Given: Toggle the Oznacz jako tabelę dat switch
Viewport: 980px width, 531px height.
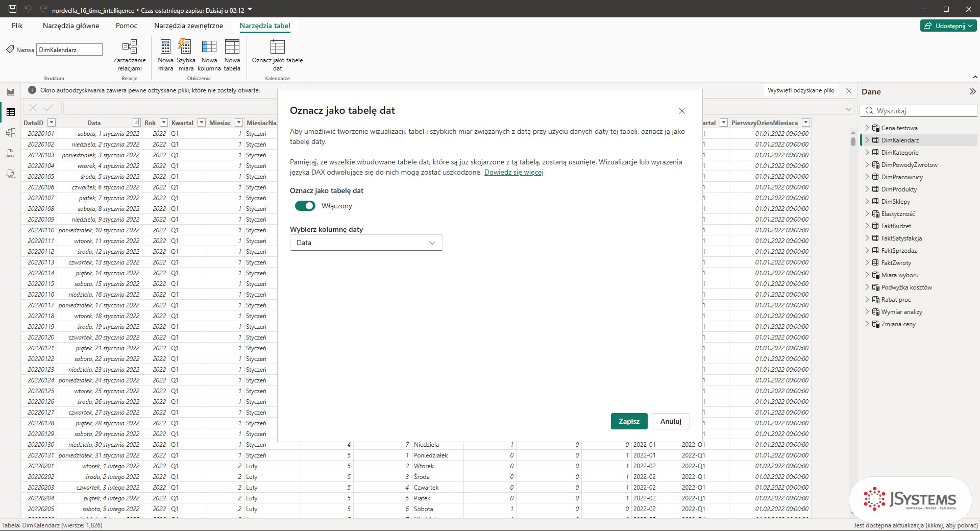Looking at the screenshot, I should tap(305, 206).
